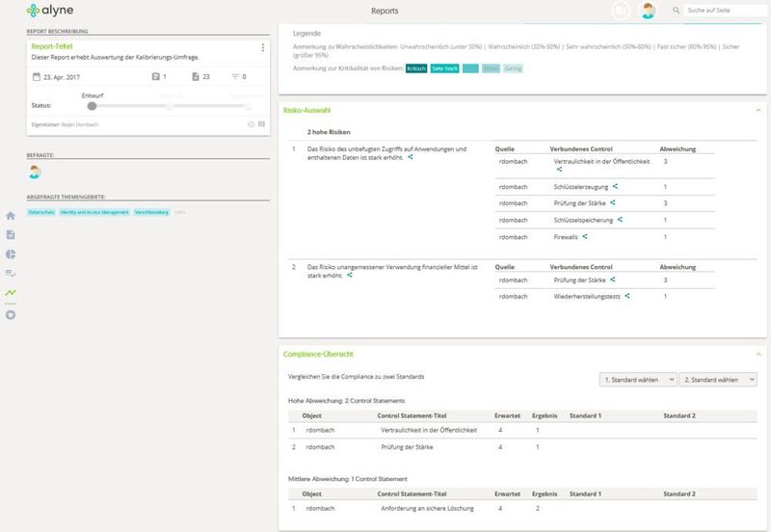
Task: Click the alyne logo
Action: pyautogui.click(x=50, y=11)
